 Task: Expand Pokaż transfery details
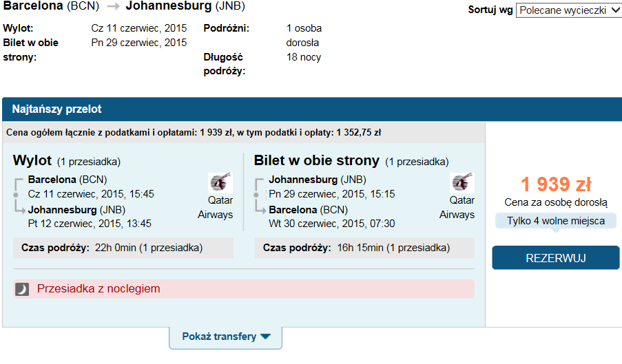tap(226, 337)
